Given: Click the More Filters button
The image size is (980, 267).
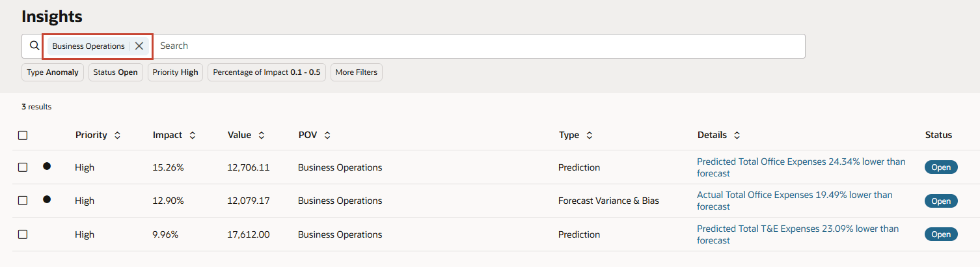Looking at the screenshot, I should [356, 72].
